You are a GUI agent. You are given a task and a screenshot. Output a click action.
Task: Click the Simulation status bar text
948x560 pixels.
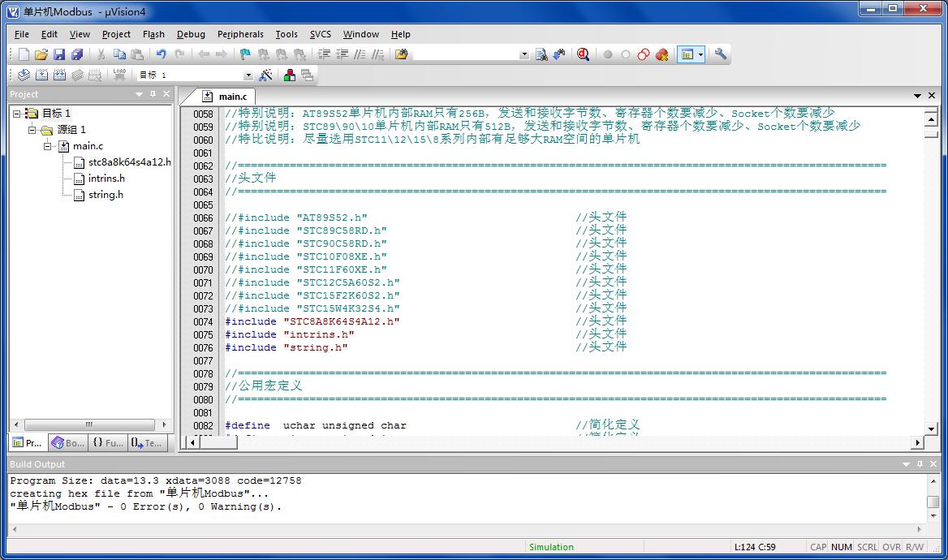tap(551, 547)
